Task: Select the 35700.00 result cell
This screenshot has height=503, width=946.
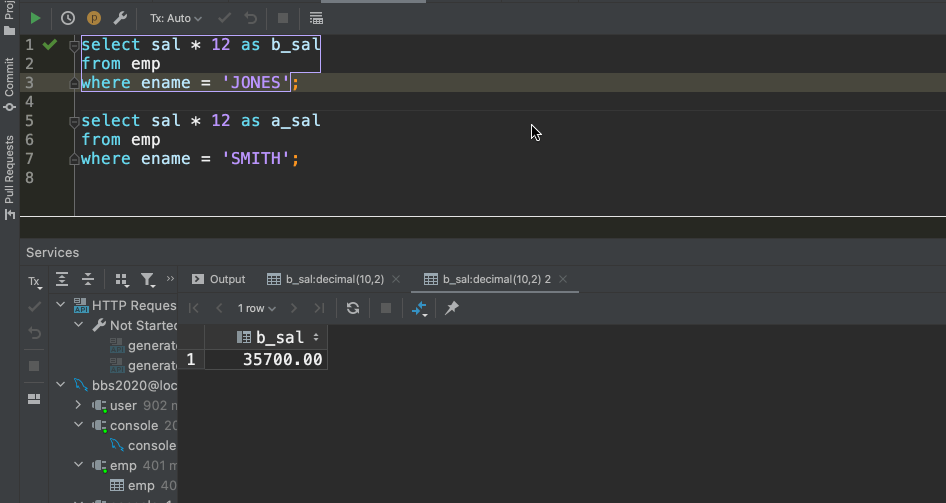Action: 267,359
